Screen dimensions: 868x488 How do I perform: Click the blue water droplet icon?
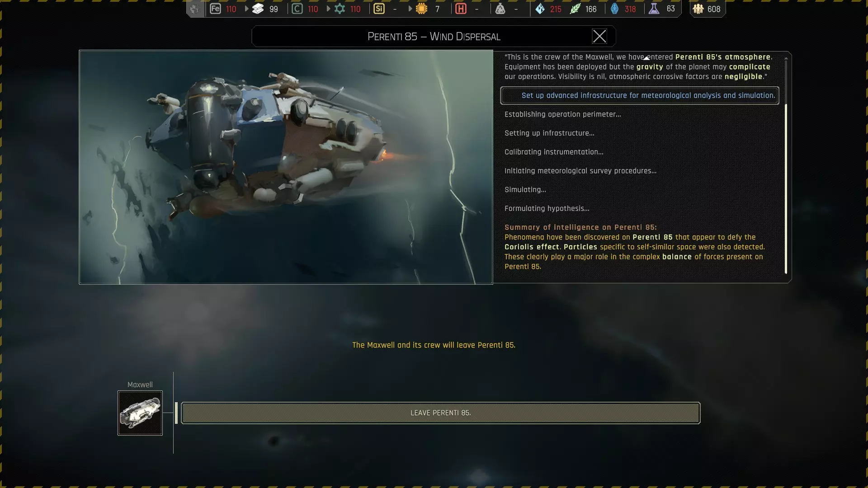coord(614,9)
